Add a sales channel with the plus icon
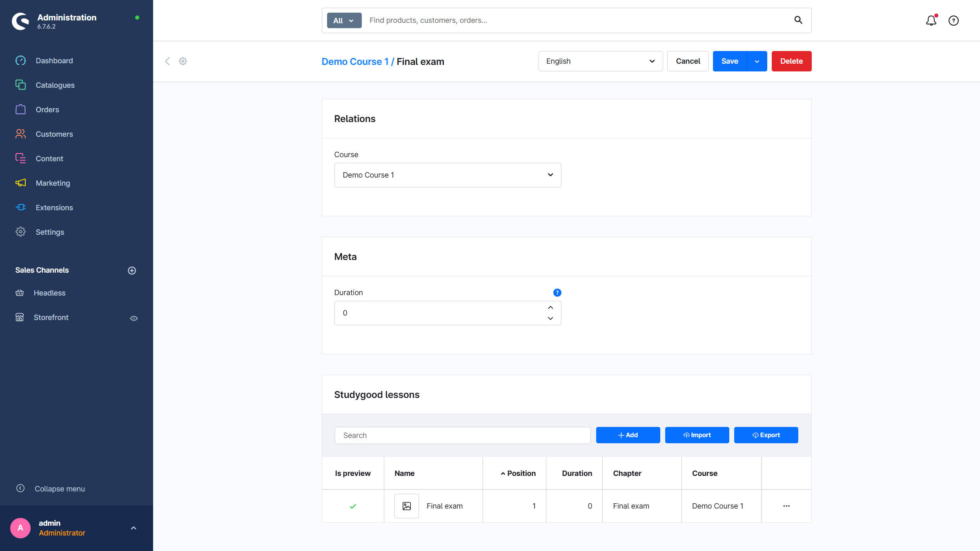Viewport: 980px width, 551px height. (132, 271)
